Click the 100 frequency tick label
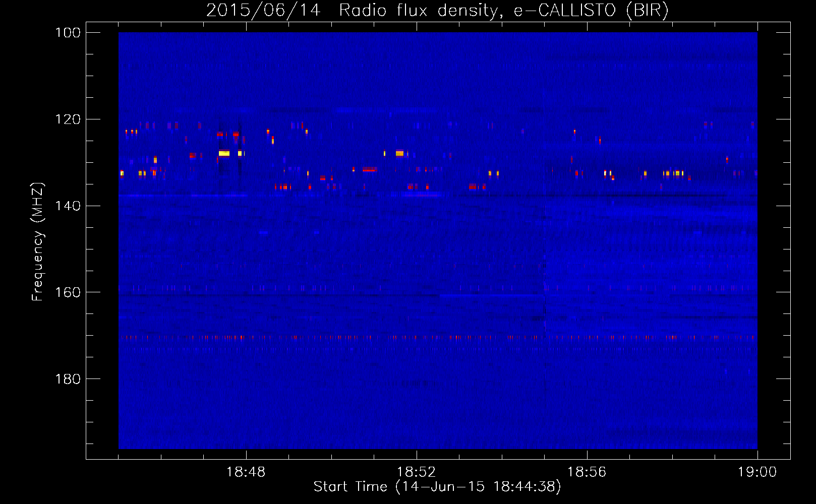This screenshot has width=816, height=504. (x=67, y=33)
